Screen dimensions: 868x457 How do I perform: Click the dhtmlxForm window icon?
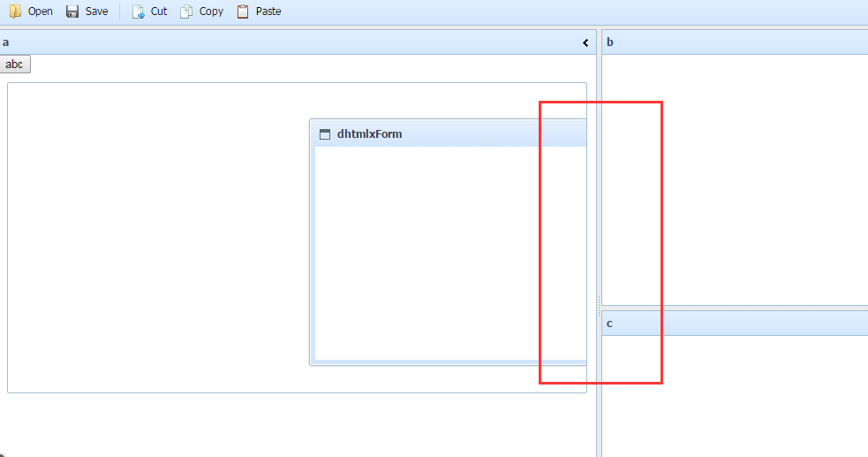pos(325,134)
